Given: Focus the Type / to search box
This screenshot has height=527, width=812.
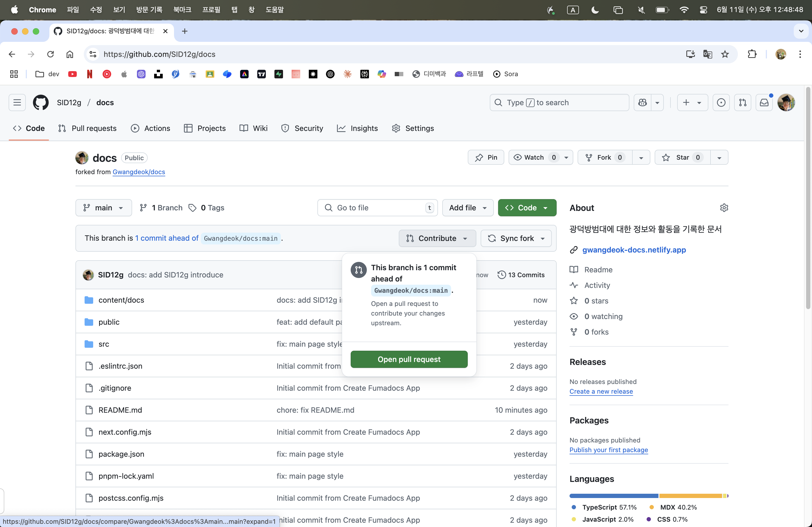Looking at the screenshot, I should tap(559, 102).
